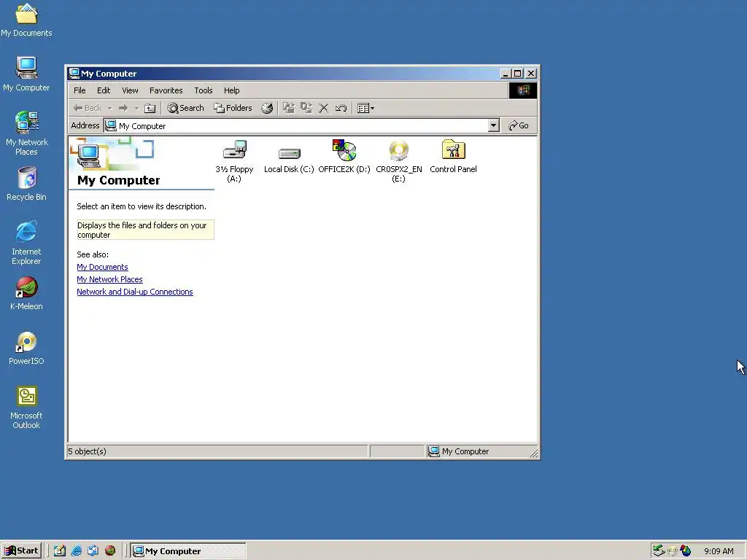The width and height of the screenshot is (747, 560).
Task: Click 'Select an item to view its description.' text
Action: 142,206
